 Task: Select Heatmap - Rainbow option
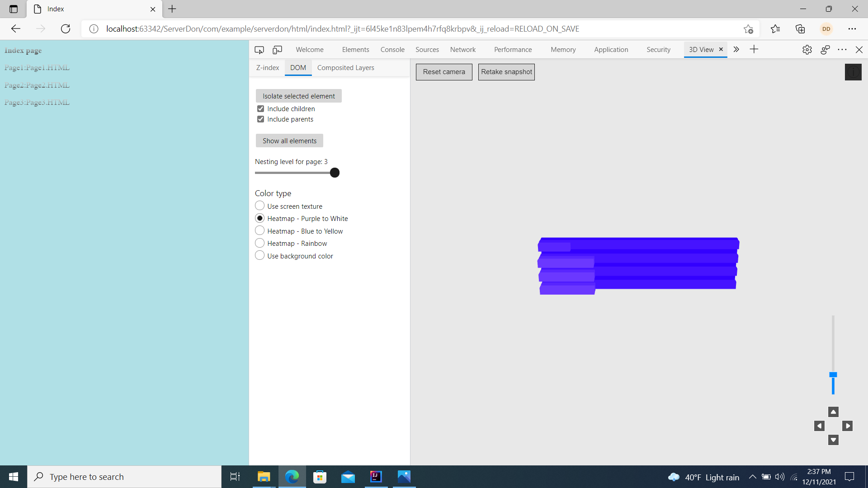[259, 243]
